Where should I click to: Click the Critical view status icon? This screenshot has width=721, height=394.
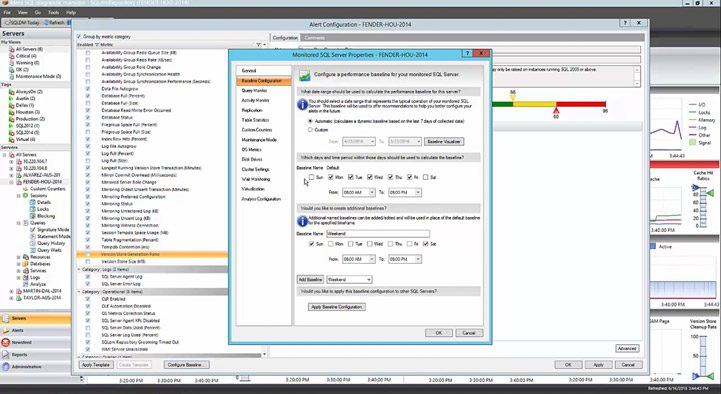[x=11, y=56]
